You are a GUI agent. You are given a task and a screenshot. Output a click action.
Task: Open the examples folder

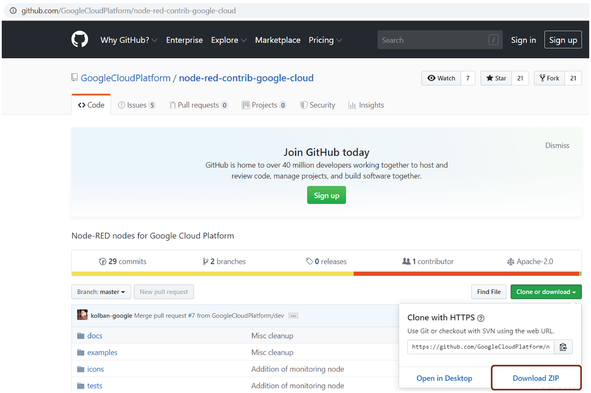(x=102, y=352)
